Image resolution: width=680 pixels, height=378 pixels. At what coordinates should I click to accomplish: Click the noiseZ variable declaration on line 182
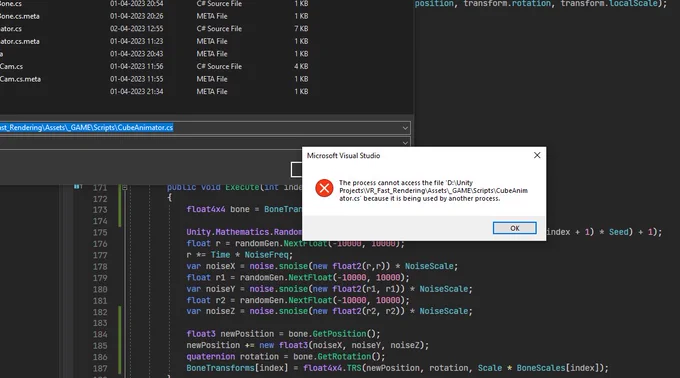point(220,311)
